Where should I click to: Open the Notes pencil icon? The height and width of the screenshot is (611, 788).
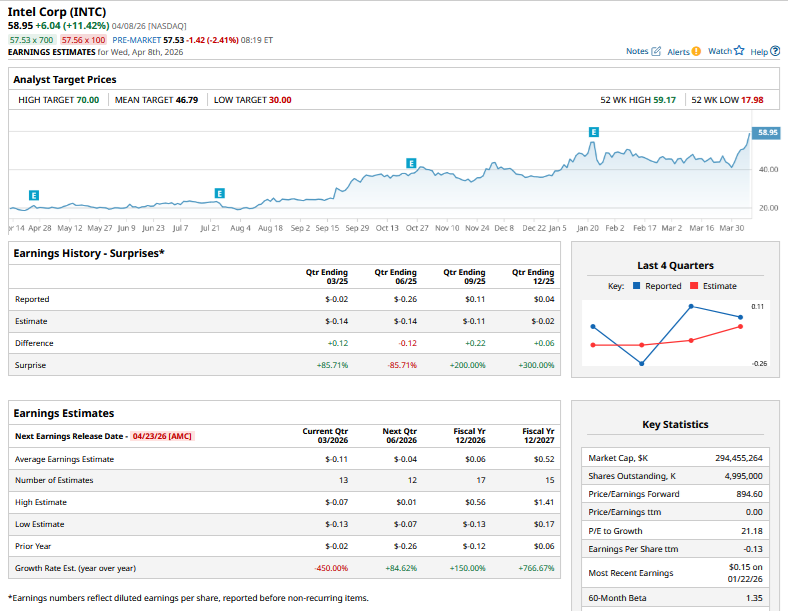pos(656,51)
